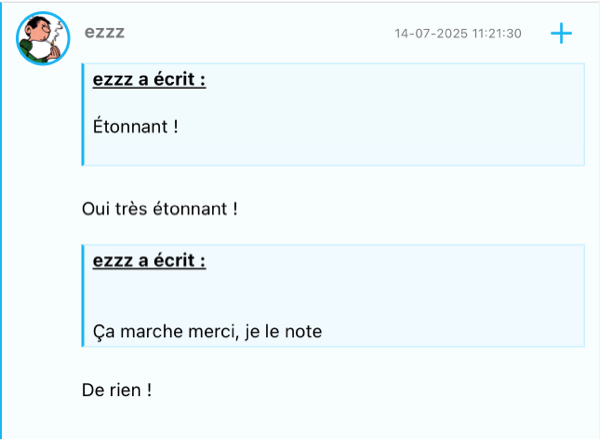Open the first "ezzz a écrit :" quote heading
Viewport: 600px width, 440px height.
click(149, 80)
